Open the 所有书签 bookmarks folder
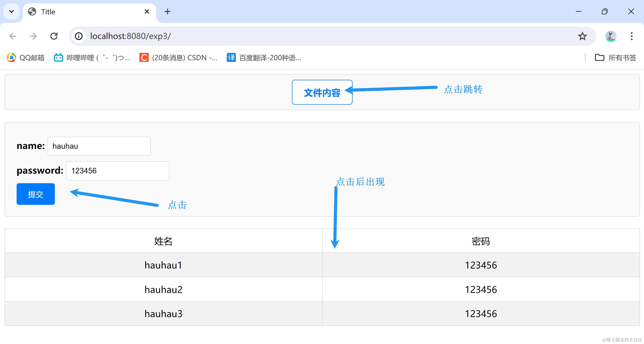Viewport: 644px width, 344px height. 616,58
